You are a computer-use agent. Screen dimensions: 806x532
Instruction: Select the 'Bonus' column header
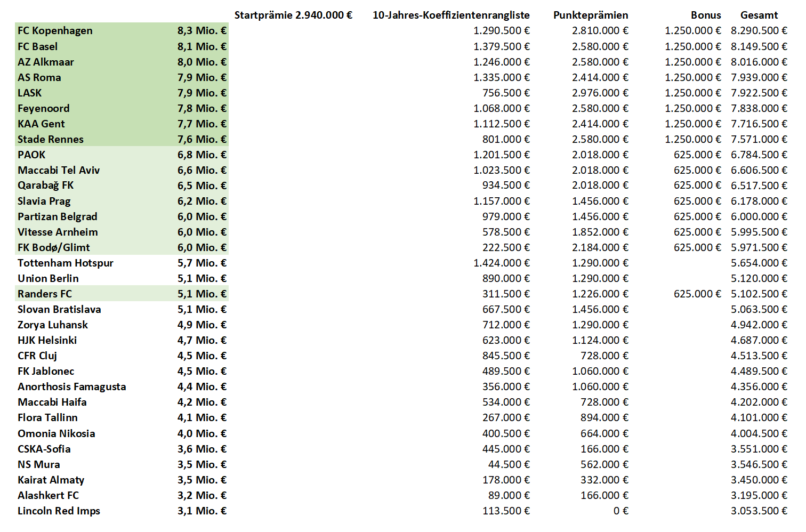click(706, 15)
